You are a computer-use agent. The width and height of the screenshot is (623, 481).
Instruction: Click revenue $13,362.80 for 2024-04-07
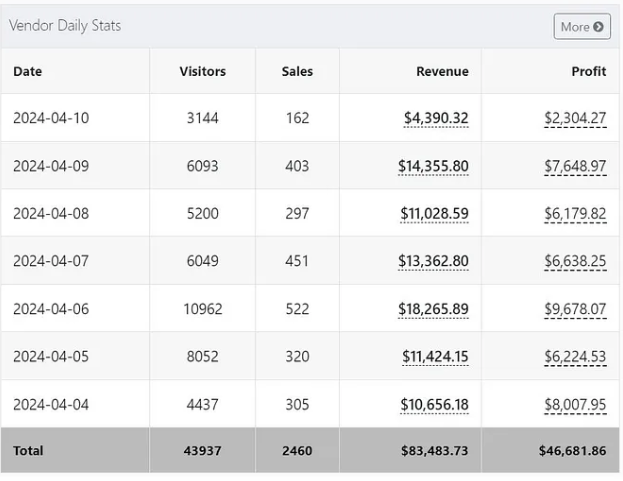tap(433, 261)
